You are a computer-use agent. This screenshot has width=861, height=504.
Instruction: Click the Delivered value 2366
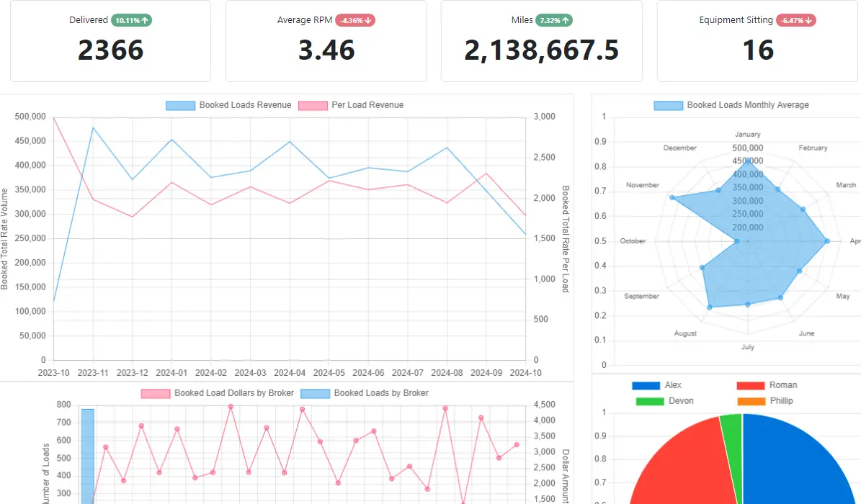tap(110, 50)
